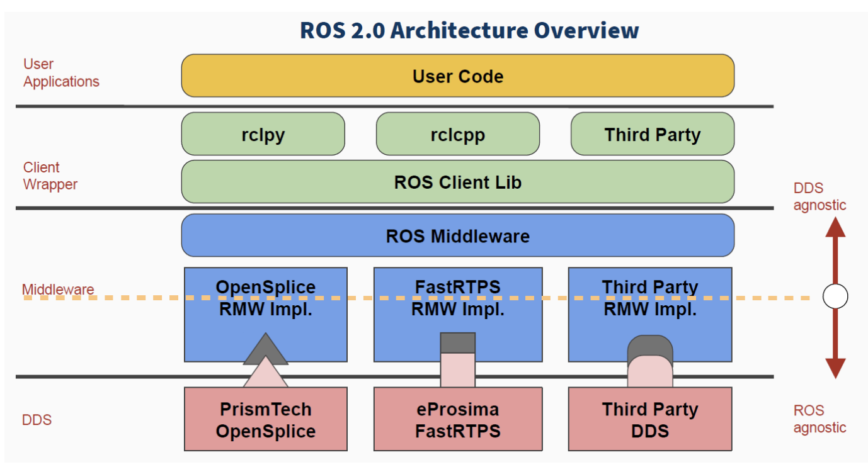
Task: Click the 'User Applications' layer label
Action: coord(61,73)
